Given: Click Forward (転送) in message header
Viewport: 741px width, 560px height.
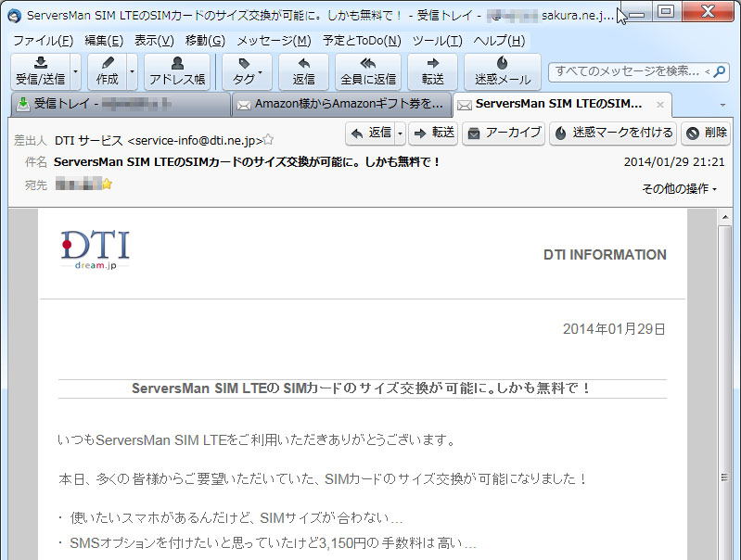Looking at the screenshot, I should click(x=433, y=134).
